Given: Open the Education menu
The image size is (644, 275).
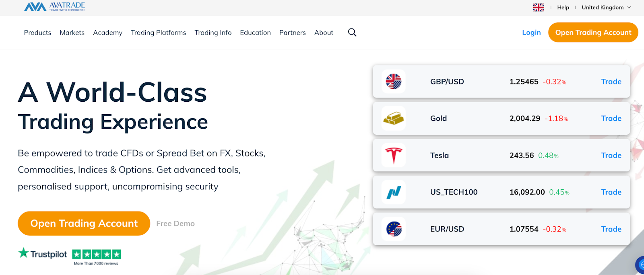Looking at the screenshot, I should pos(255,33).
